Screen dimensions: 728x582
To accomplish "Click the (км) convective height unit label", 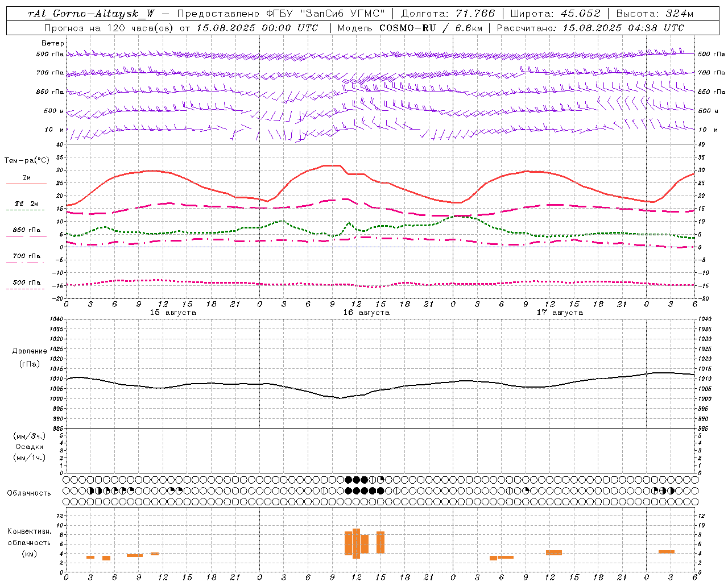I will coord(30,554).
